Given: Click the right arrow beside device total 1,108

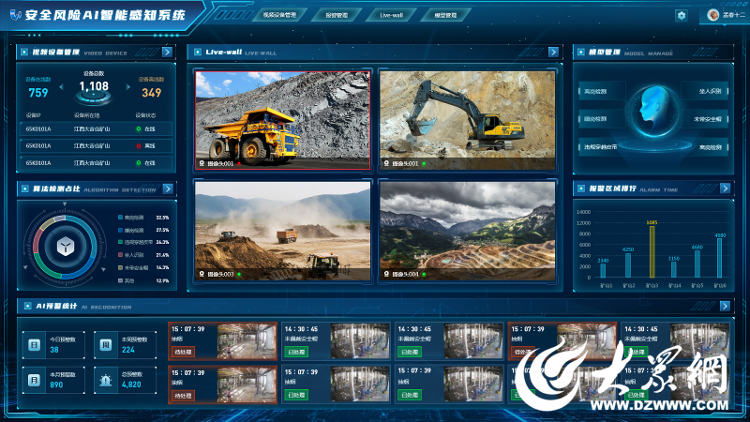Looking at the screenshot, I should [128, 87].
